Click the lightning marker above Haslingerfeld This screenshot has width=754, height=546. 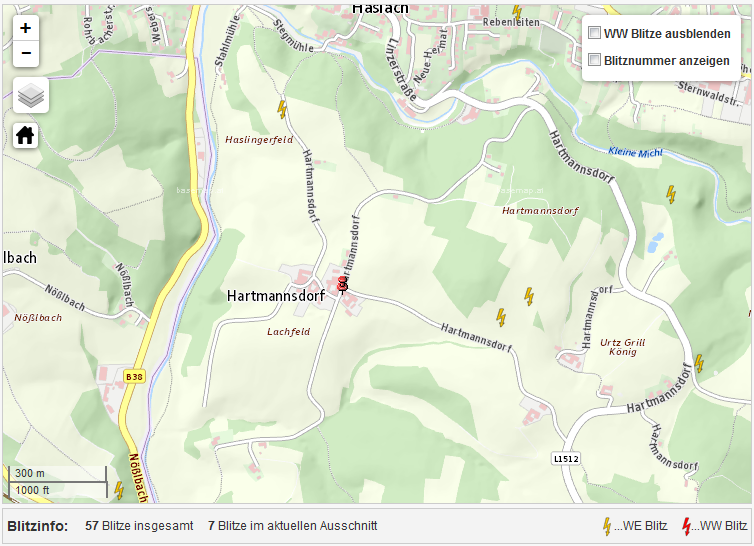[x=282, y=109]
